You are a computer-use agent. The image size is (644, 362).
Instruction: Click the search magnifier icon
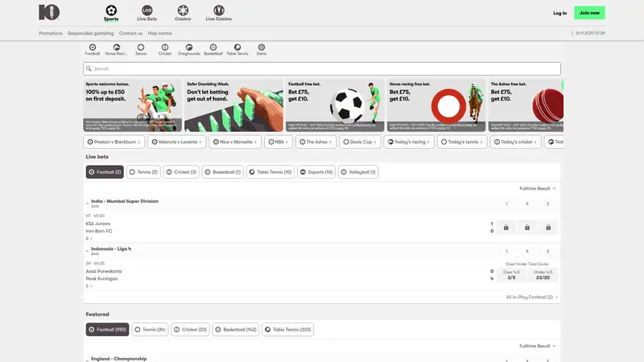(x=89, y=68)
